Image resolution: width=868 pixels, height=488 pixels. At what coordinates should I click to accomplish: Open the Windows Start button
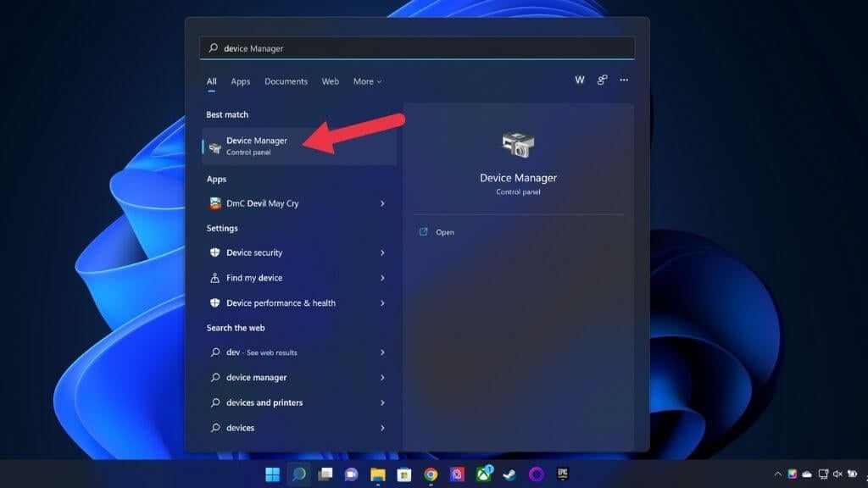pyautogui.click(x=272, y=474)
